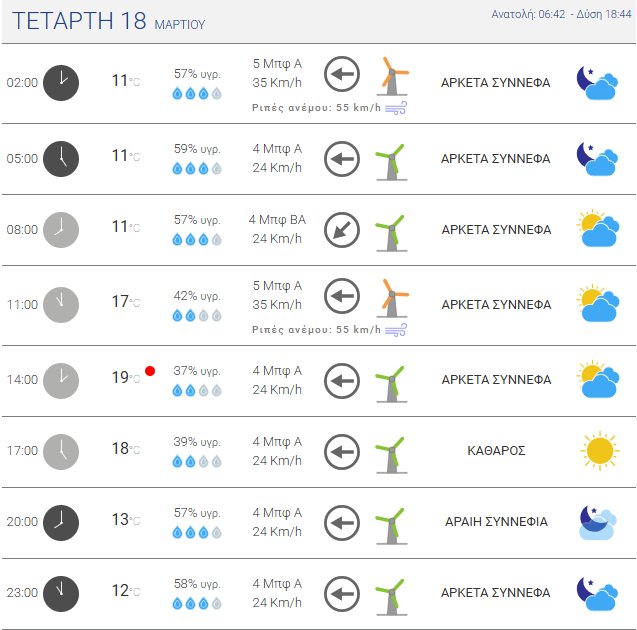This screenshot has height=630, width=637.
Task: Click the ΤΕΤΑΡΤΗ 18 ΜΑΡΤΙΟΥ date header
Action: pos(104,22)
